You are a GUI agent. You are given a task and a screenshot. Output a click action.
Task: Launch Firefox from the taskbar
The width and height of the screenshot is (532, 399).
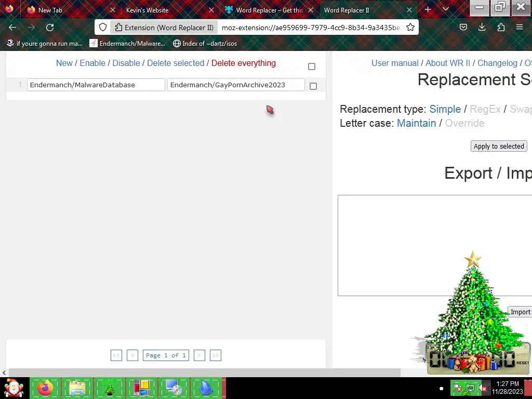pos(45,388)
